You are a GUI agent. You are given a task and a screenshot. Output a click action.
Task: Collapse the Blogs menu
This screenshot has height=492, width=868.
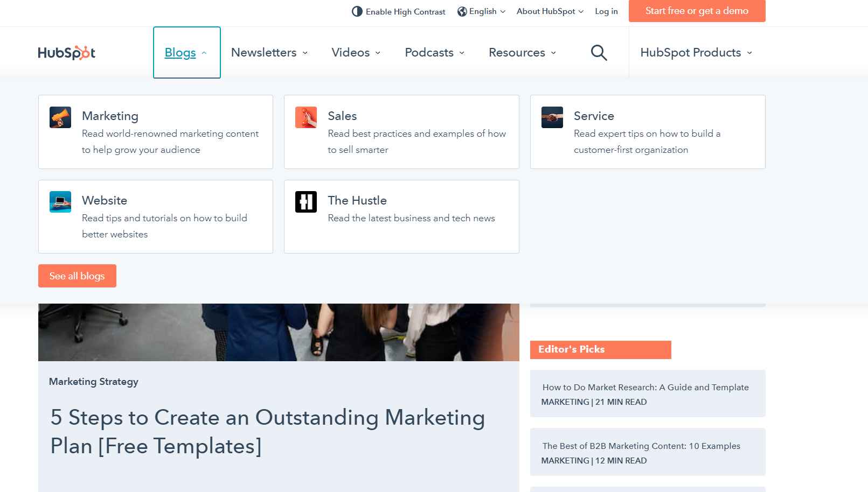click(x=186, y=52)
